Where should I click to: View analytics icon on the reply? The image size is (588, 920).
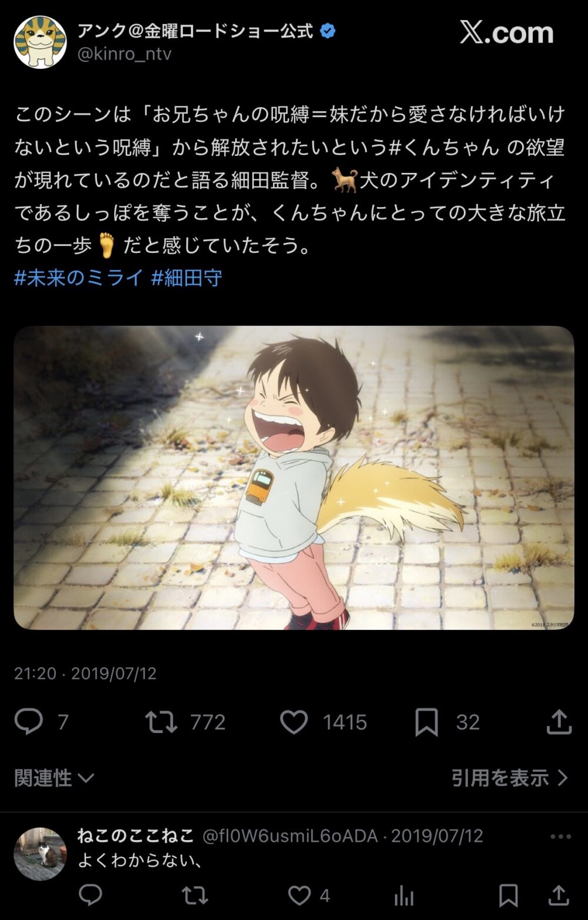click(404, 896)
